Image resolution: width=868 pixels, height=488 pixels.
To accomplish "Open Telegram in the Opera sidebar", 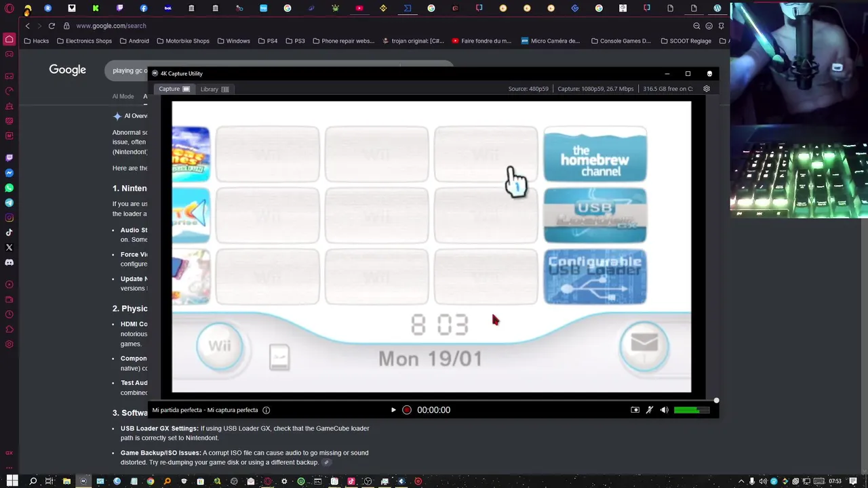I will [x=9, y=203].
